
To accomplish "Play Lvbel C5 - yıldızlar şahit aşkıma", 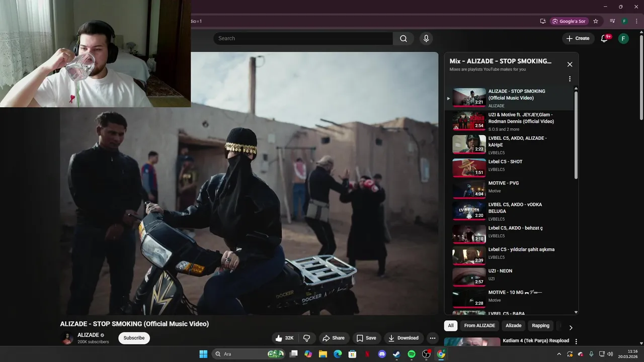I will point(509,255).
